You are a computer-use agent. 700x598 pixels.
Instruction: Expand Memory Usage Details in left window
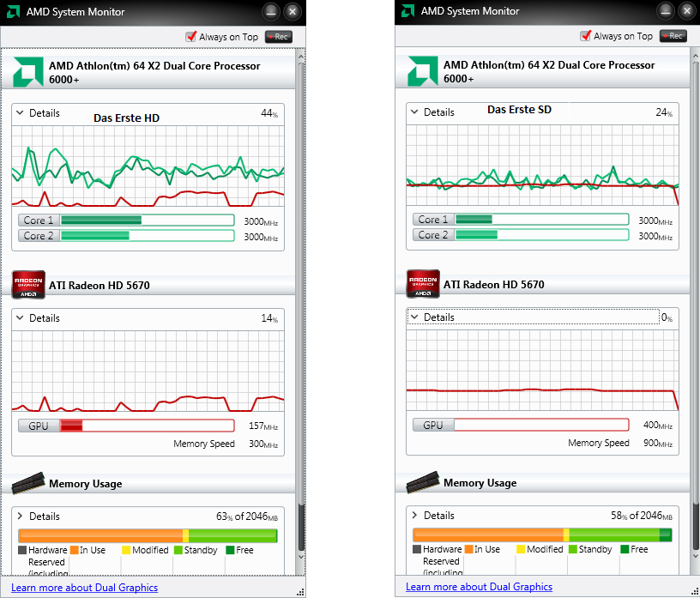click(20, 516)
